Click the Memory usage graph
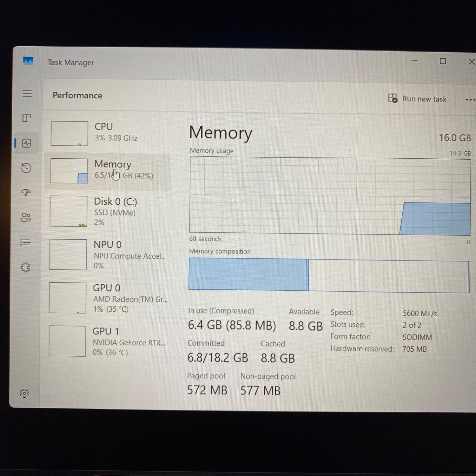The image size is (476, 476). [329, 196]
